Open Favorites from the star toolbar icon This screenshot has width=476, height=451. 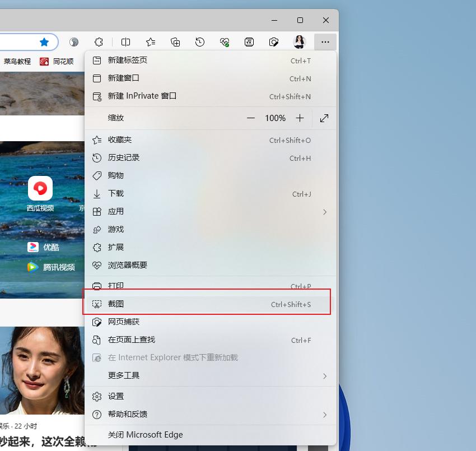point(150,42)
